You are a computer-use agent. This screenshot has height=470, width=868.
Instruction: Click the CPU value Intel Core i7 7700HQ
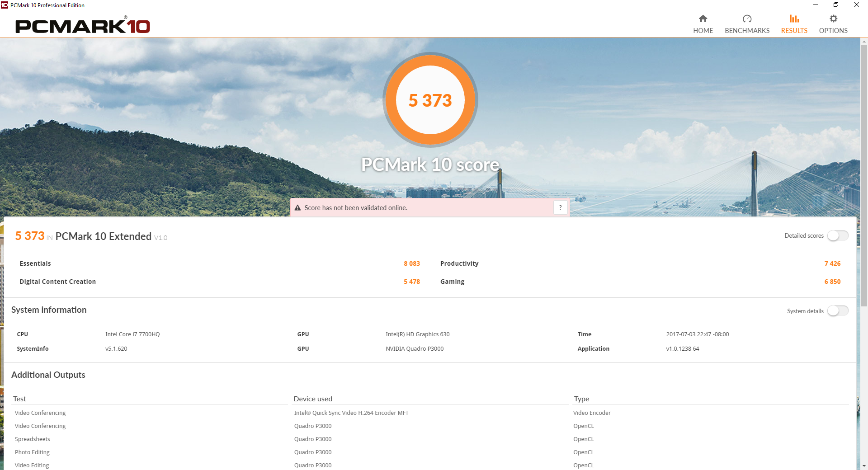coord(132,334)
